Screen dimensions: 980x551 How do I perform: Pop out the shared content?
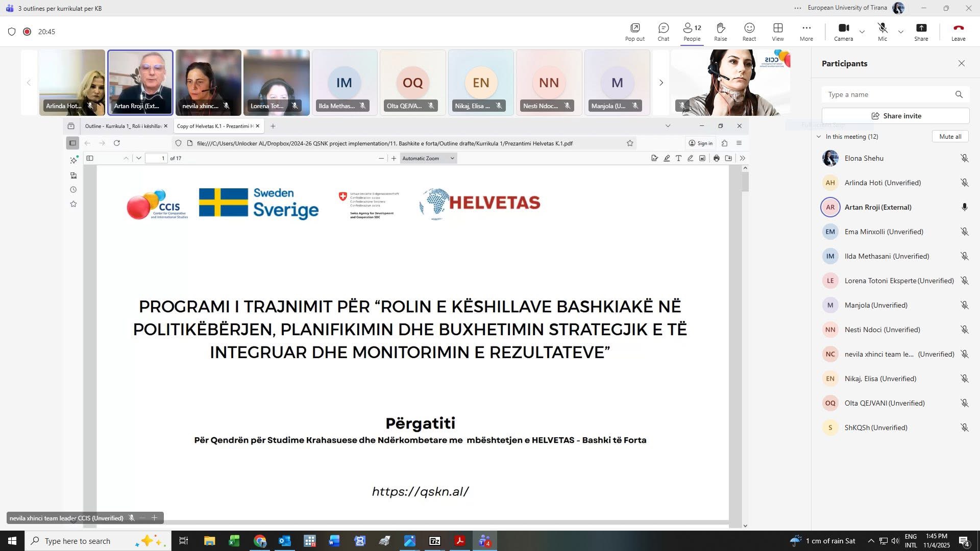[634, 32]
